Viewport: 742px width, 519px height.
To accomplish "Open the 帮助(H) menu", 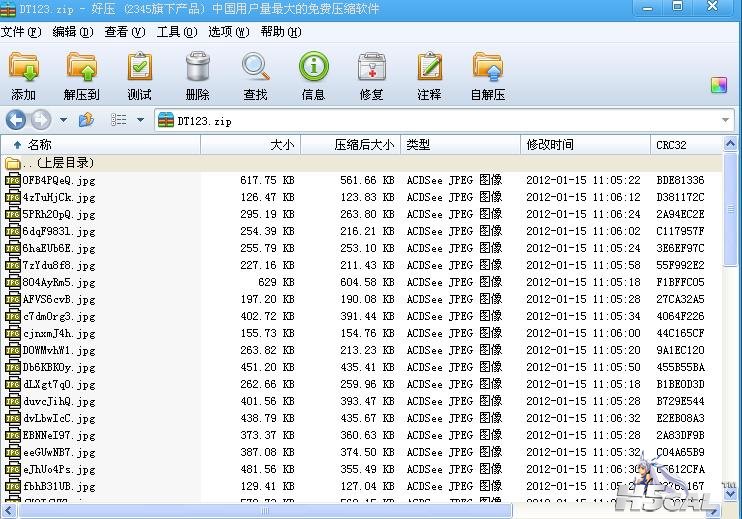I will point(281,32).
